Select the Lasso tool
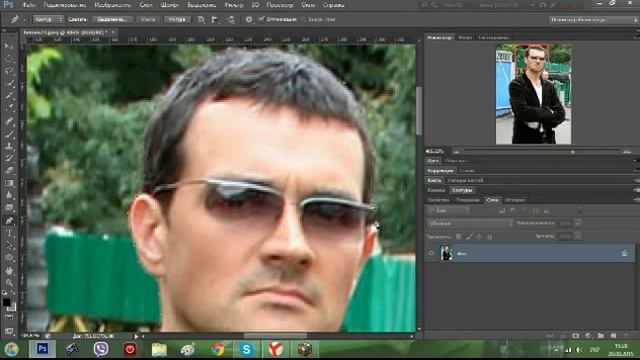The height and width of the screenshot is (360, 640). 9,71
